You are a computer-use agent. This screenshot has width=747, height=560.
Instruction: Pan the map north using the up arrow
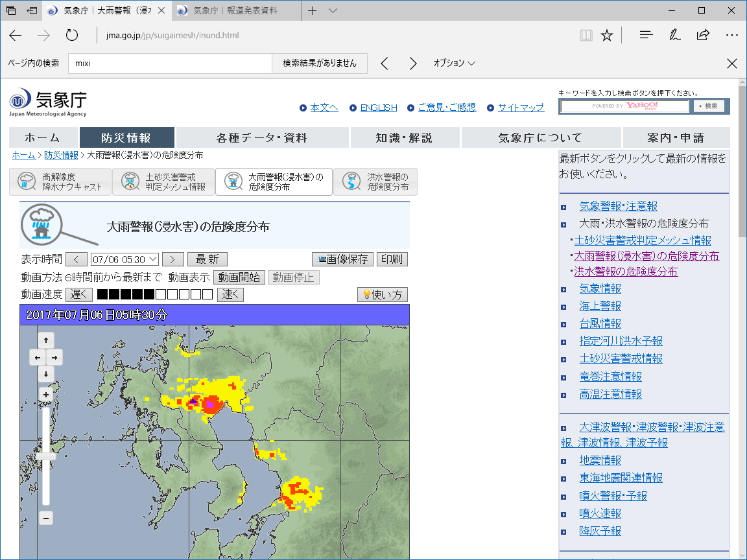point(45,340)
